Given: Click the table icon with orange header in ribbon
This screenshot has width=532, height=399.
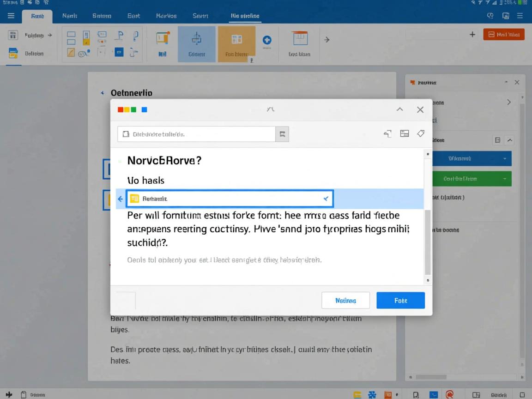Looking at the screenshot, I should pyautogui.click(x=300, y=38).
